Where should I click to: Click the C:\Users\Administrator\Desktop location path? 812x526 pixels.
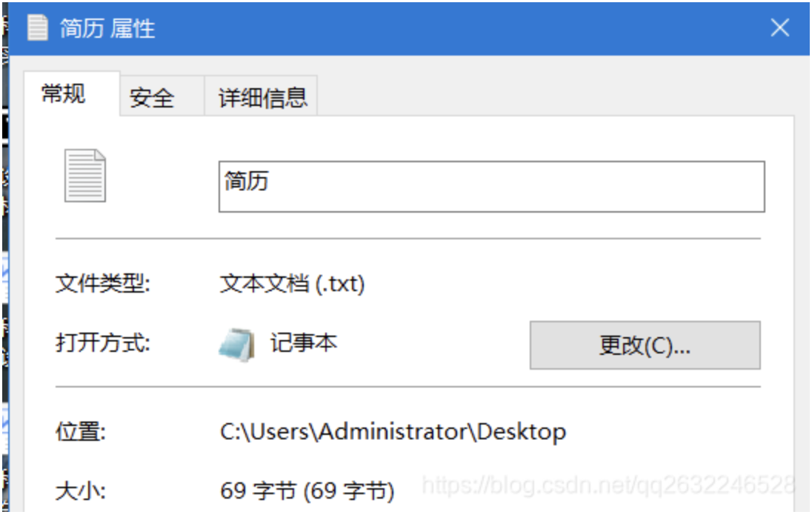tap(393, 432)
